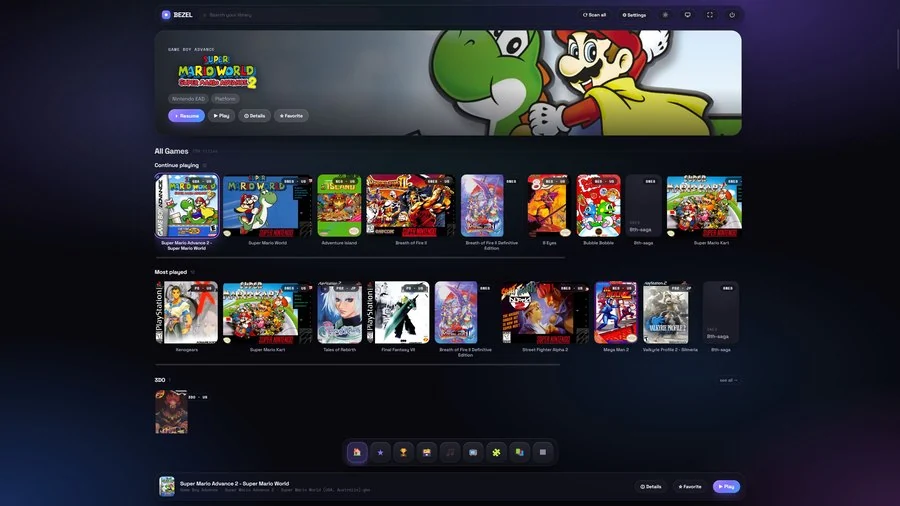Open Details on the hero banner
Screen dimensions: 900x506
(254, 116)
